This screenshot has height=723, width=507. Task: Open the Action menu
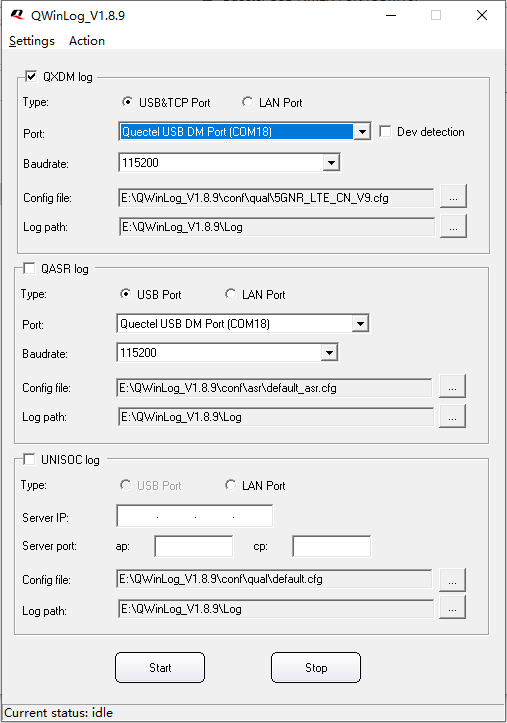[x=87, y=41]
